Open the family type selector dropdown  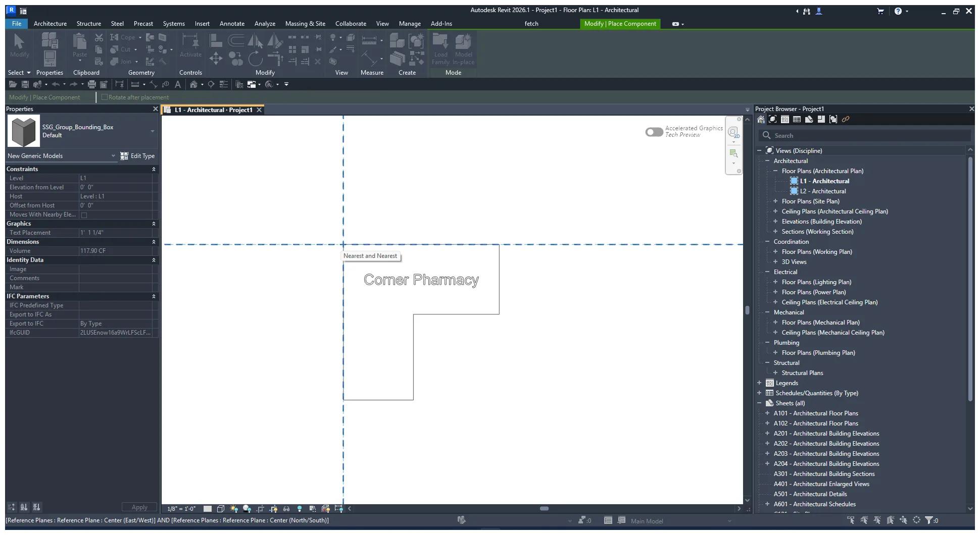tap(152, 131)
